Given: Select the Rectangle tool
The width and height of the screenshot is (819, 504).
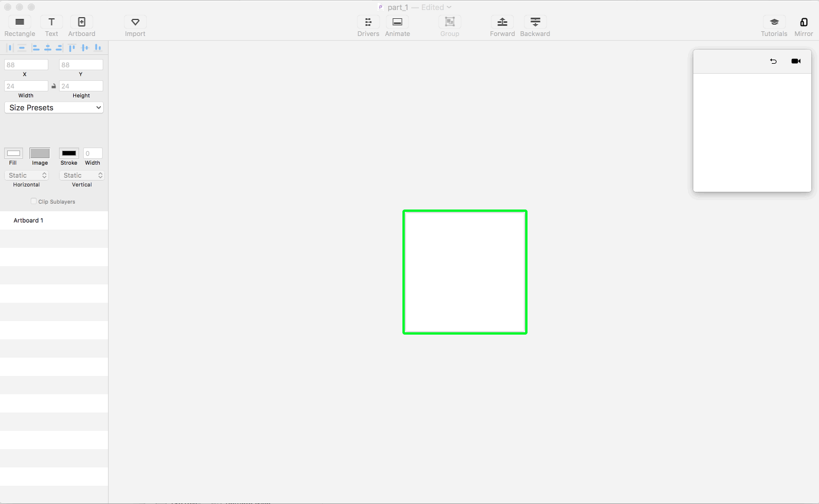Looking at the screenshot, I should (x=19, y=24).
